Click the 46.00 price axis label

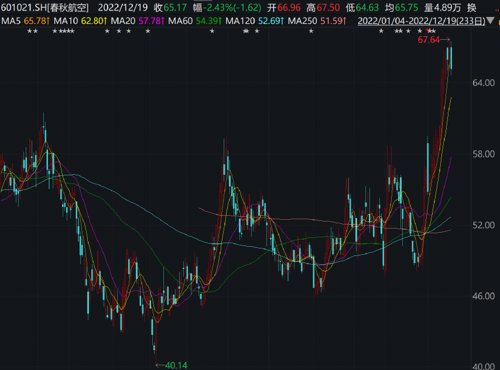click(x=483, y=296)
